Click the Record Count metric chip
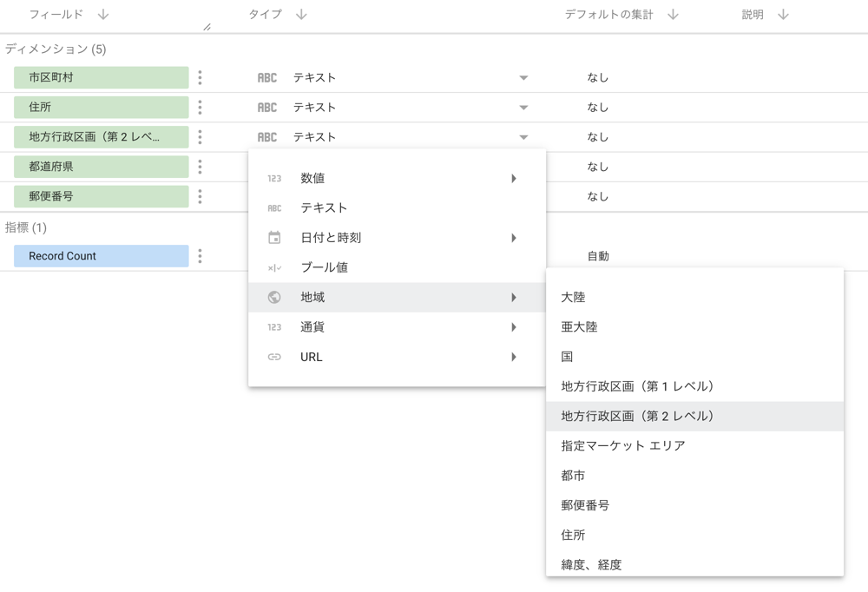The height and width of the screenshot is (592, 868). (101, 256)
